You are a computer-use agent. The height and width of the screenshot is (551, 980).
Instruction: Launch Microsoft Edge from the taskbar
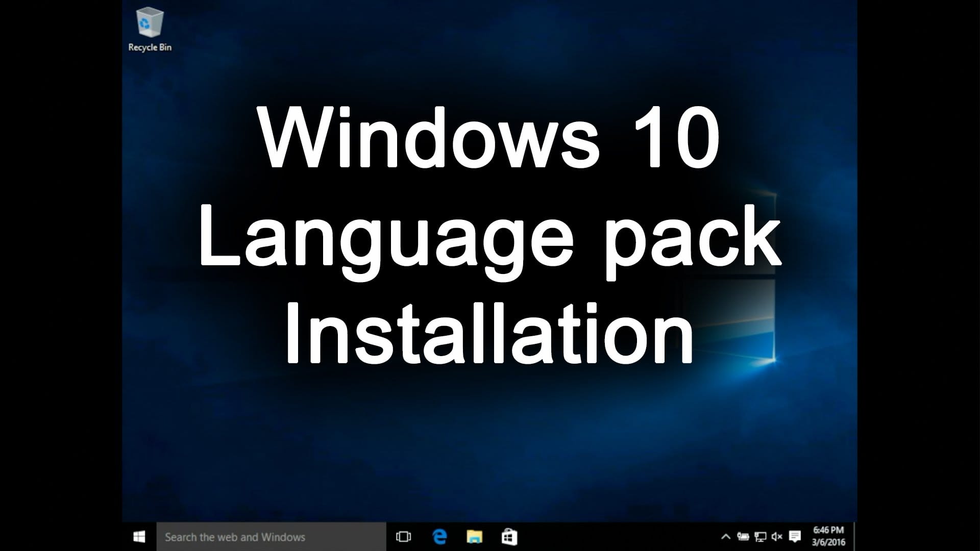(x=439, y=537)
